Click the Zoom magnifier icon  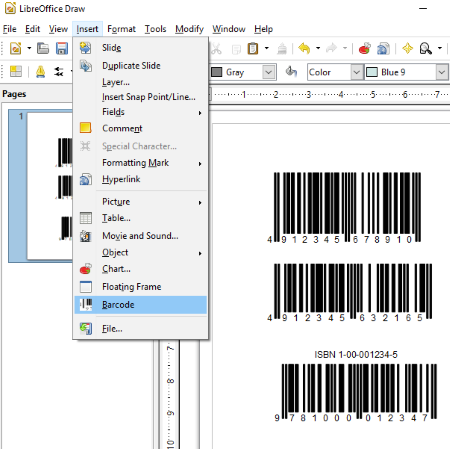click(425, 49)
